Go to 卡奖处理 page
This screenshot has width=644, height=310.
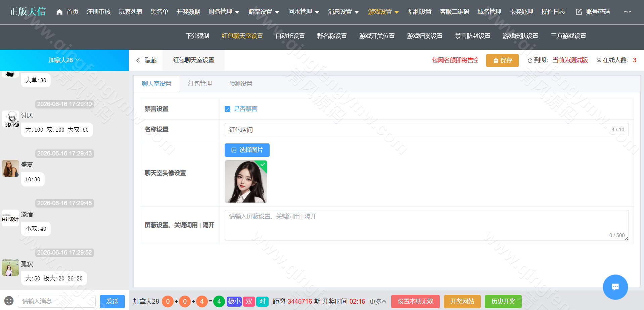point(521,12)
